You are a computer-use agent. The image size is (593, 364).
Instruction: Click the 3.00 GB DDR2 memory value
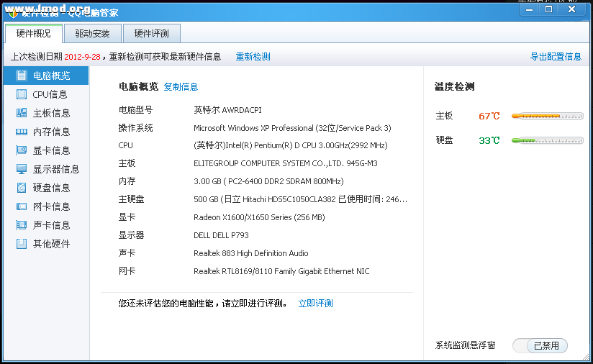pyautogui.click(x=268, y=181)
